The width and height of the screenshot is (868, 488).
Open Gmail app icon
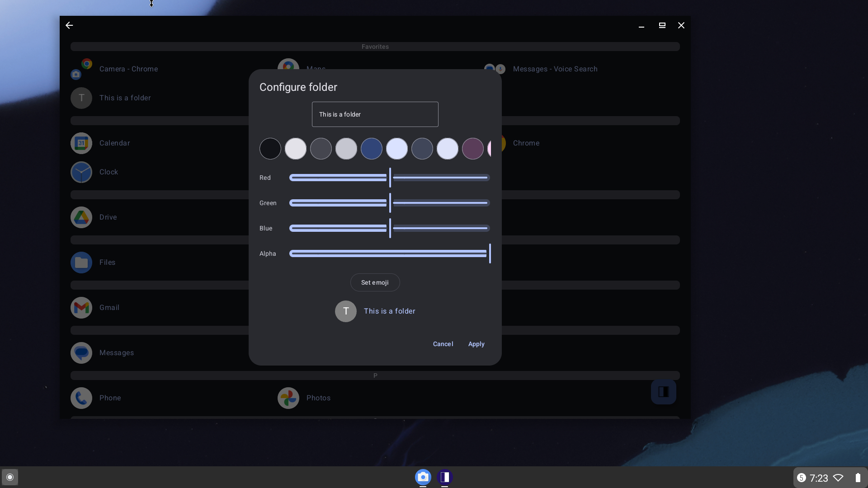81,308
